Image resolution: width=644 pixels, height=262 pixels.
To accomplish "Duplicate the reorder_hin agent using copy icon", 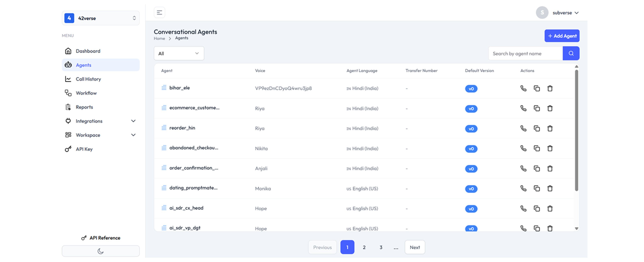I will pos(537,129).
